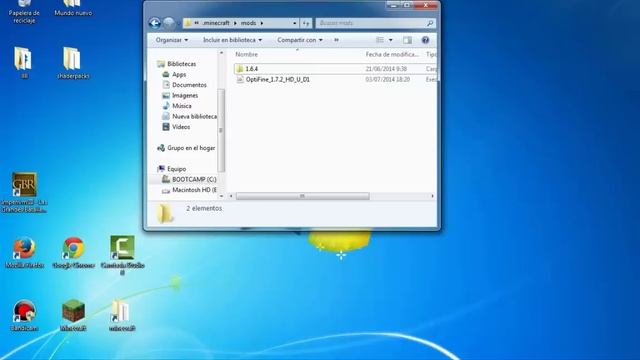Sort by Fecha de modificación column header

[392, 54]
